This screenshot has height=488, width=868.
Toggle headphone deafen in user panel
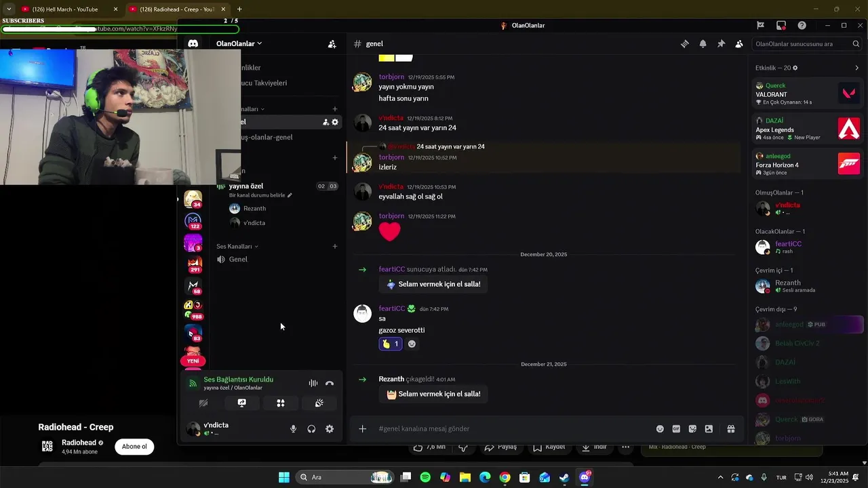311,429
